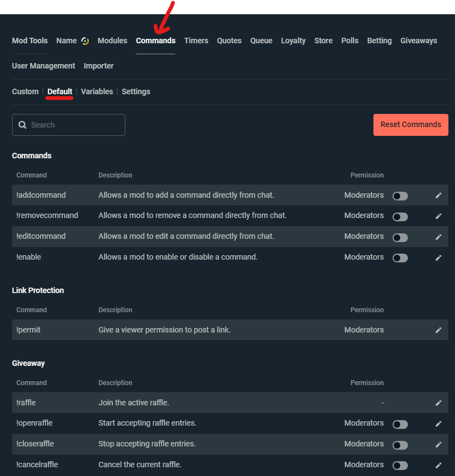Edit the !permit command via pencil icon
Viewport: 455px width, 476px height.
click(438, 330)
